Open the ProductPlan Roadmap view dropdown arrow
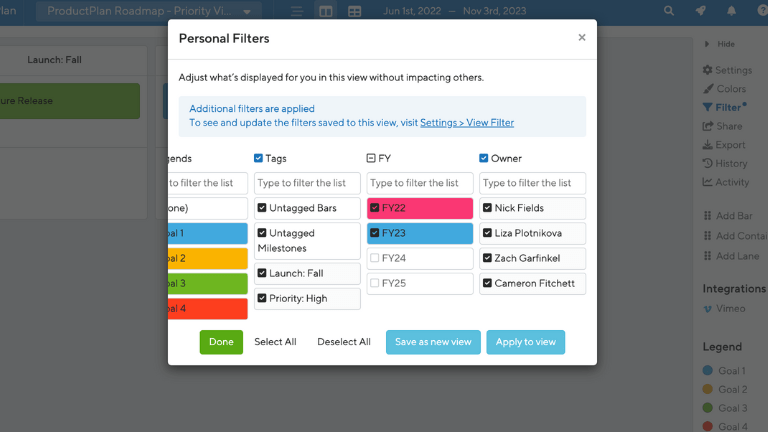 (247, 12)
